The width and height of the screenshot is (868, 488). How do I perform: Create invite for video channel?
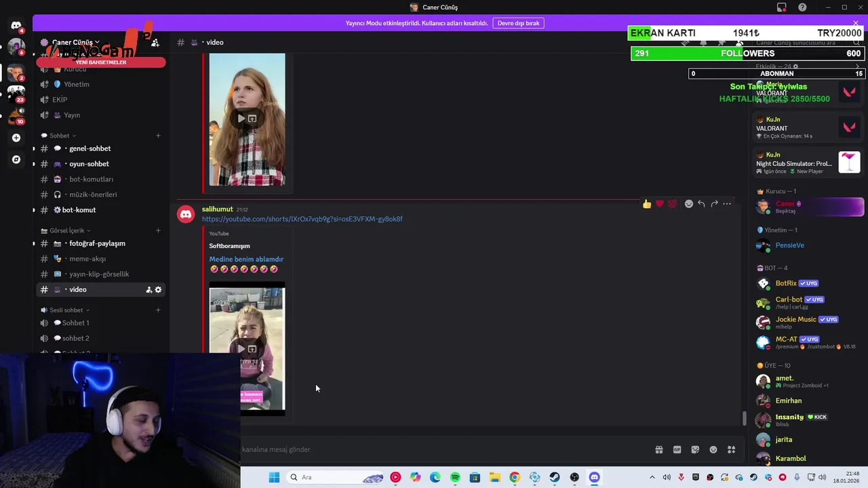[149, 289]
